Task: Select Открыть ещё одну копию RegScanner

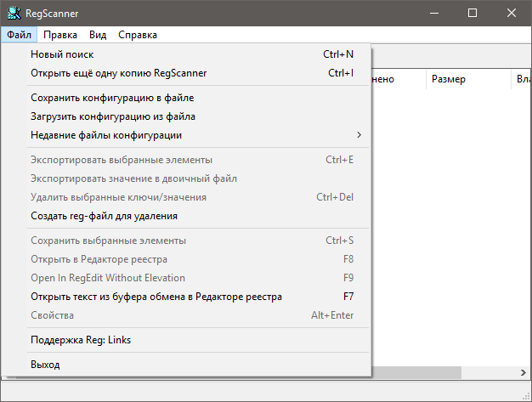Action: click(x=186, y=73)
